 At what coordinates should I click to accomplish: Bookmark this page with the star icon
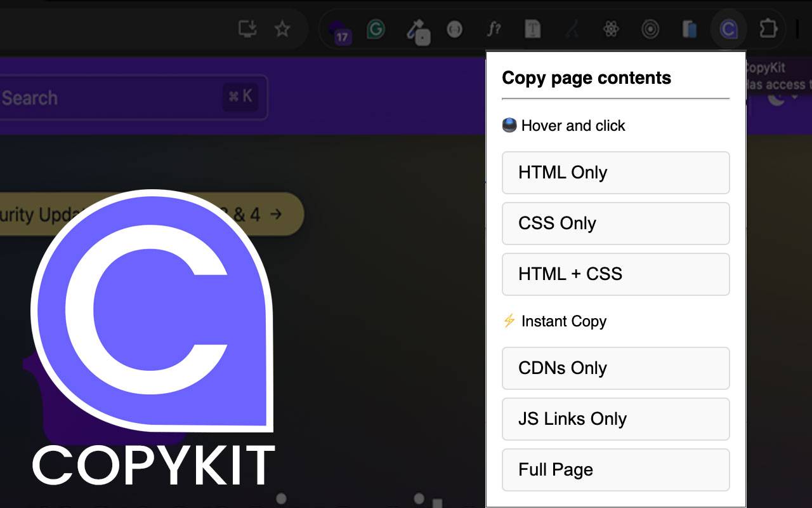pyautogui.click(x=282, y=29)
